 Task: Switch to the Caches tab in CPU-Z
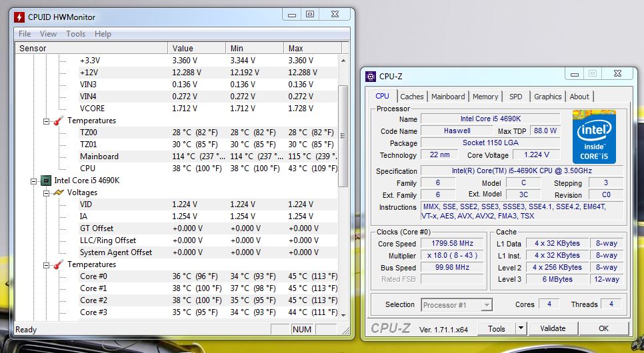click(x=412, y=97)
